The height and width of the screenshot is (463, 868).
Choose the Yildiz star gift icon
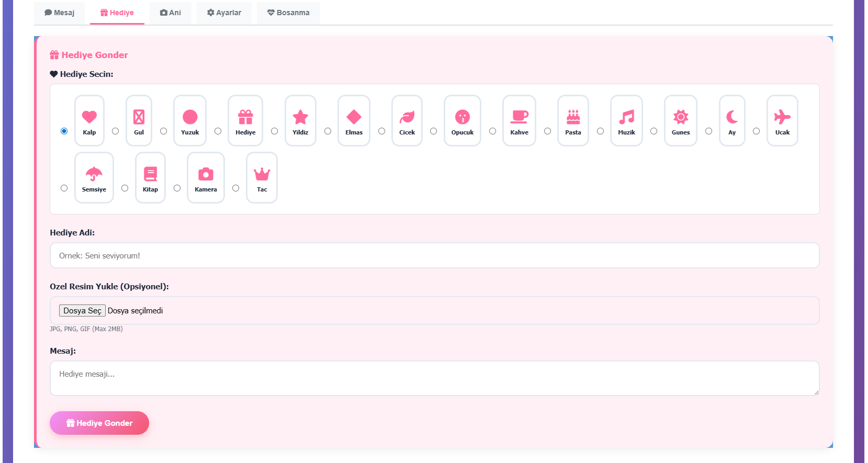point(300,117)
